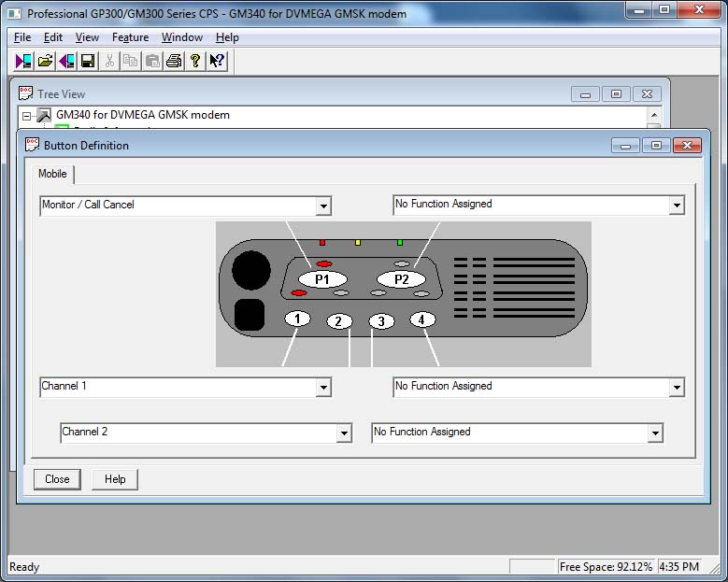This screenshot has height=582, width=728.
Task: Collapse the GM340 for DVMEGA tree node
Action: coord(27,116)
